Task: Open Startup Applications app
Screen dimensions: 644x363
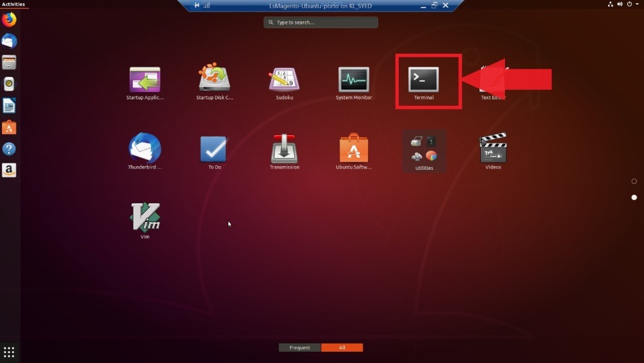Action: [x=145, y=83]
